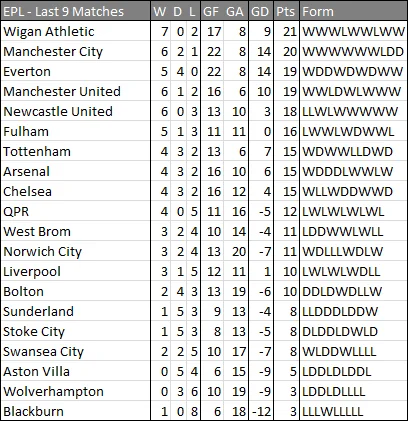Screen dimensions: 408x421
Task: Select the Liverpool team cell
Action: [x=75, y=272]
